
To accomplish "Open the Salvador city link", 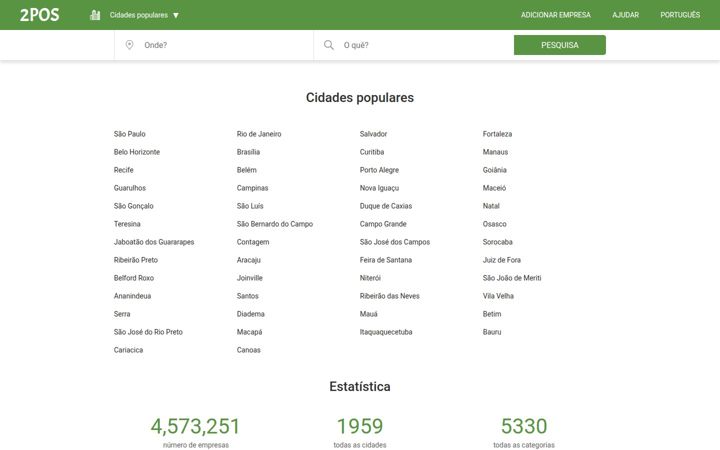I will [x=373, y=134].
